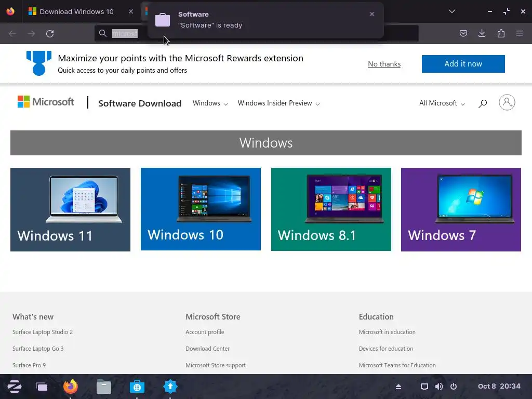Open Surface Laptop Studio 2 link
Screen dimensions: 532x399
pos(43,332)
